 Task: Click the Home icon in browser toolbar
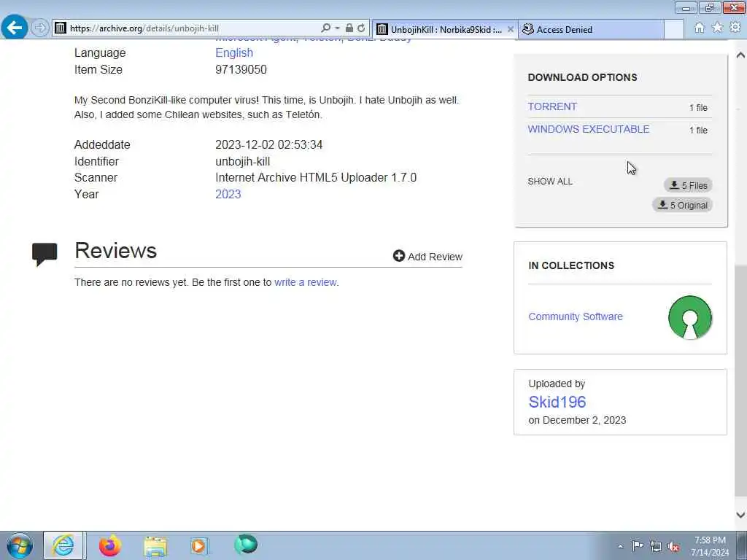(699, 28)
